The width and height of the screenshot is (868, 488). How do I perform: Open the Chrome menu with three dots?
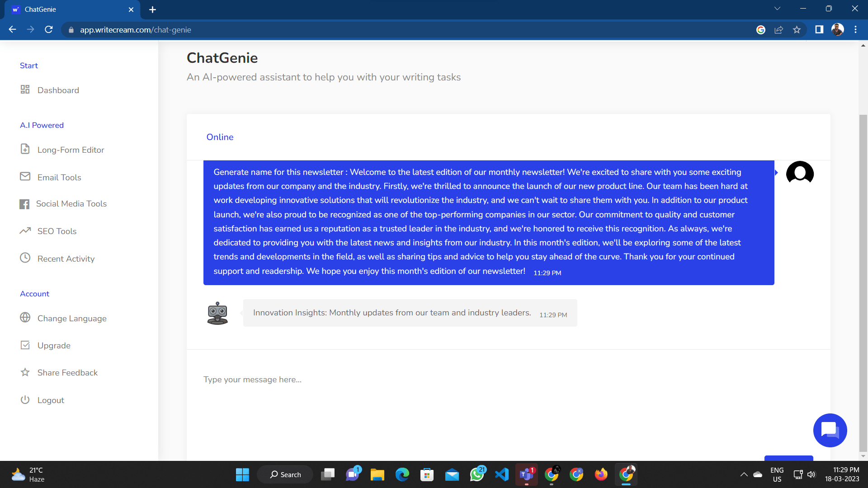click(x=855, y=29)
